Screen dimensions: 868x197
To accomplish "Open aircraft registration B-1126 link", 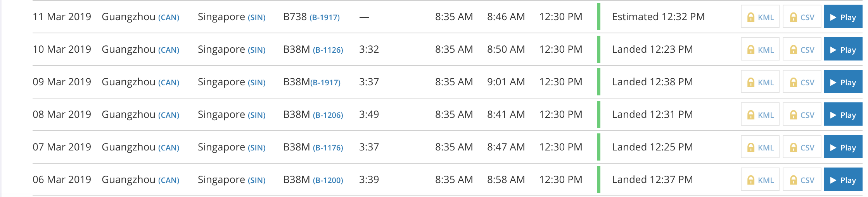I will click(x=328, y=50).
